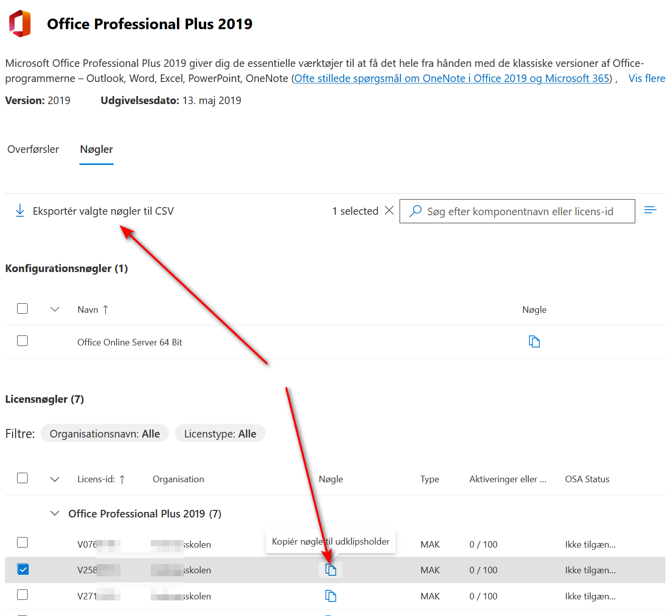Click the search magnifier icon
Screen dimensions: 672x616
(x=415, y=211)
